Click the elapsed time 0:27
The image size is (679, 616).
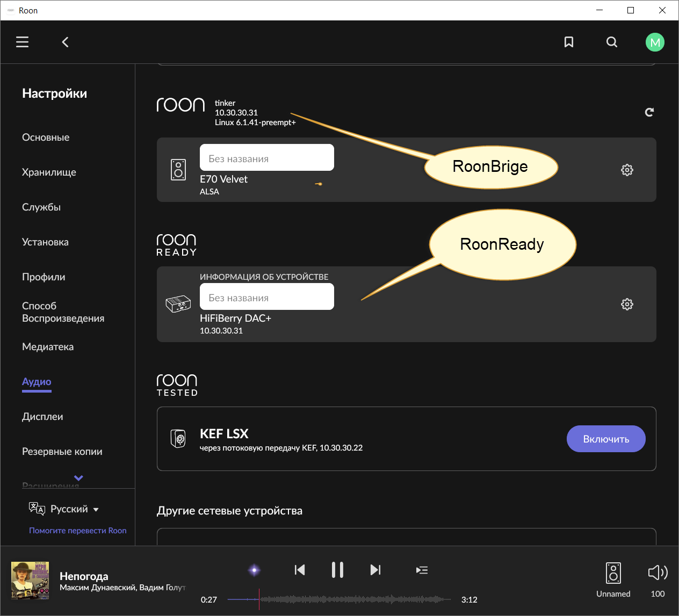(x=209, y=600)
